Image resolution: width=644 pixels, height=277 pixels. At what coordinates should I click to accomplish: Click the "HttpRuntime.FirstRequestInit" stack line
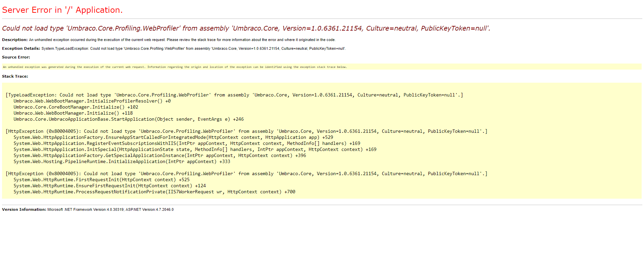[x=101, y=180]
